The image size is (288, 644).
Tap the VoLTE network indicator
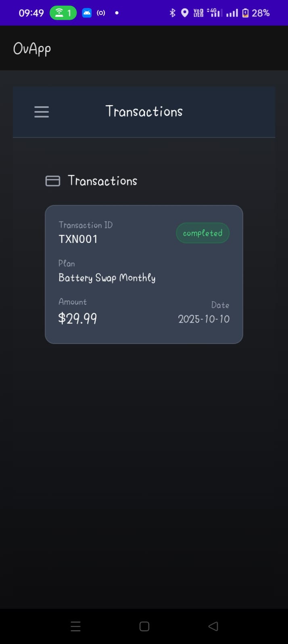click(x=197, y=12)
